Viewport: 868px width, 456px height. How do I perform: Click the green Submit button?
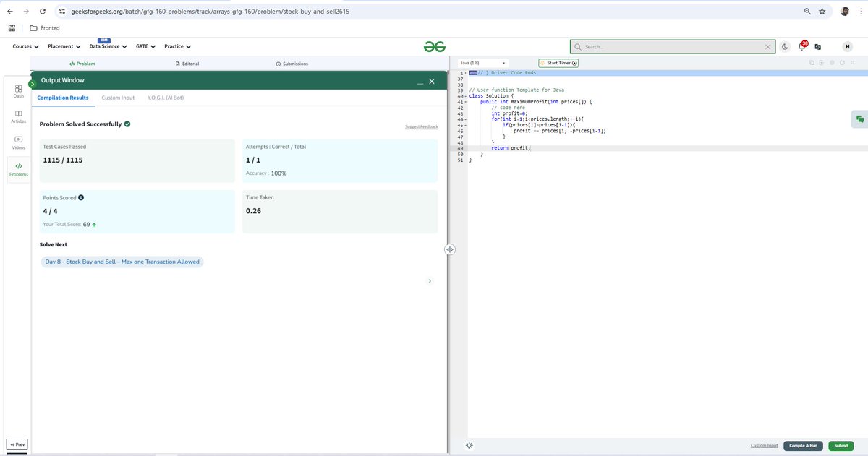[841, 446]
